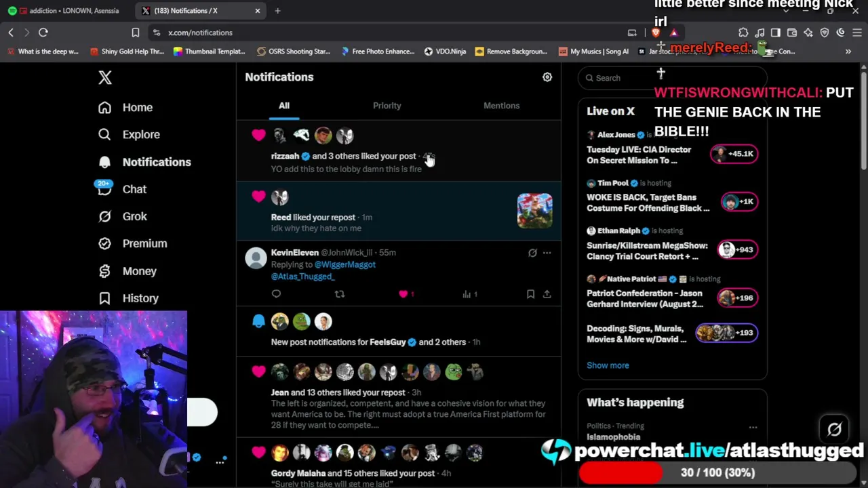Open the Extensions puzzle menu
This screenshot has width=868, height=488.
pos(743,33)
